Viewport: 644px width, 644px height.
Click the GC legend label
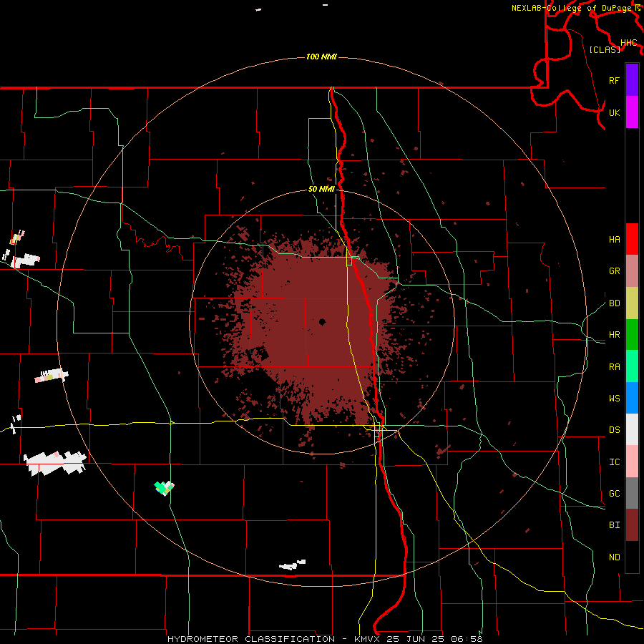tap(615, 494)
